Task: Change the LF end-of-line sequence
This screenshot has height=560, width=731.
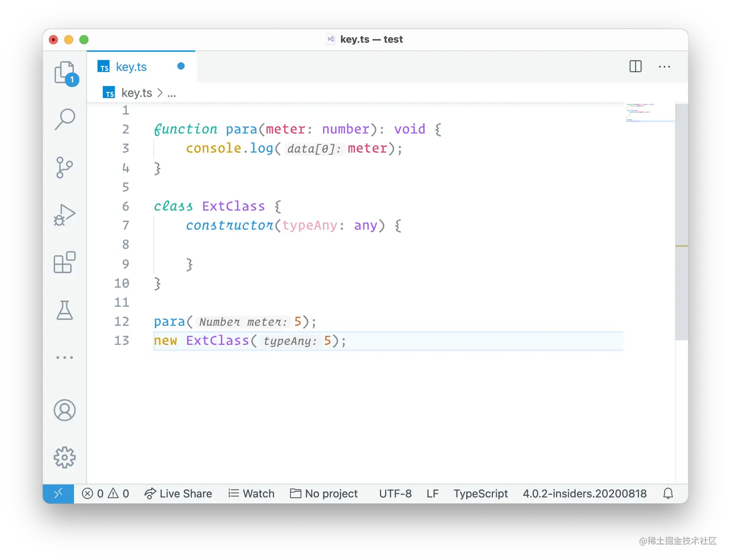Action: (x=433, y=493)
